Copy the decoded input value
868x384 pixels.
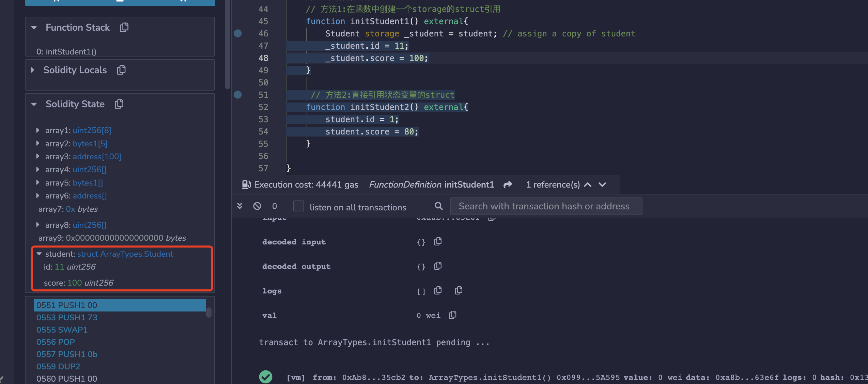[x=438, y=241]
